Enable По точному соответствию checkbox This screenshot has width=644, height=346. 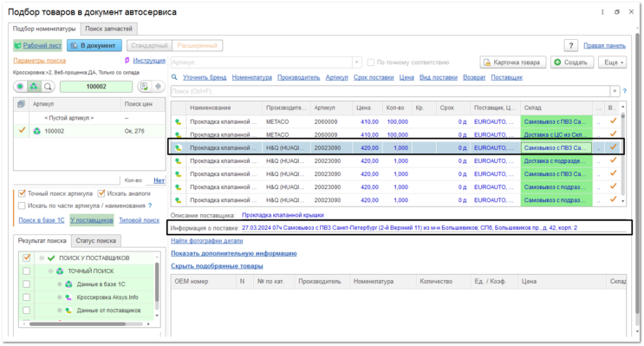pyautogui.click(x=371, y=62)
